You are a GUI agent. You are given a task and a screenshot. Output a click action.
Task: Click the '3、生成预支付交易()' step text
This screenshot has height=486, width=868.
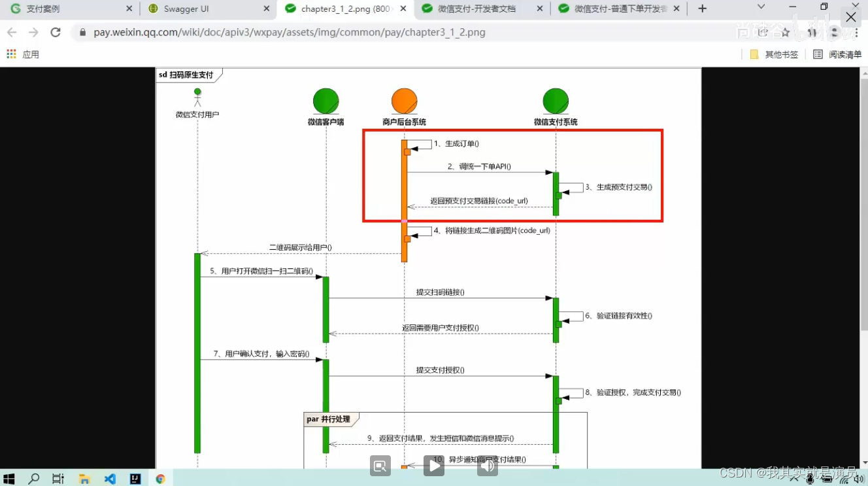[619, 187]
